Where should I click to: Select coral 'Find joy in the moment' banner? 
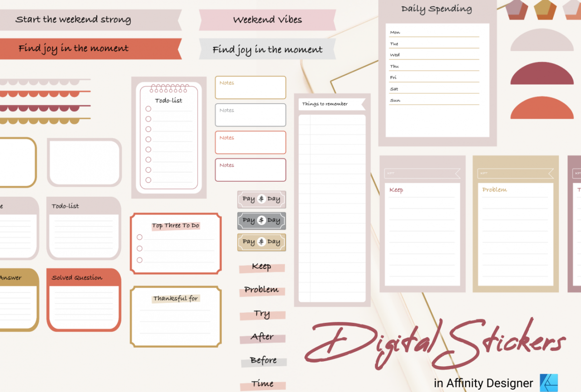91,49
